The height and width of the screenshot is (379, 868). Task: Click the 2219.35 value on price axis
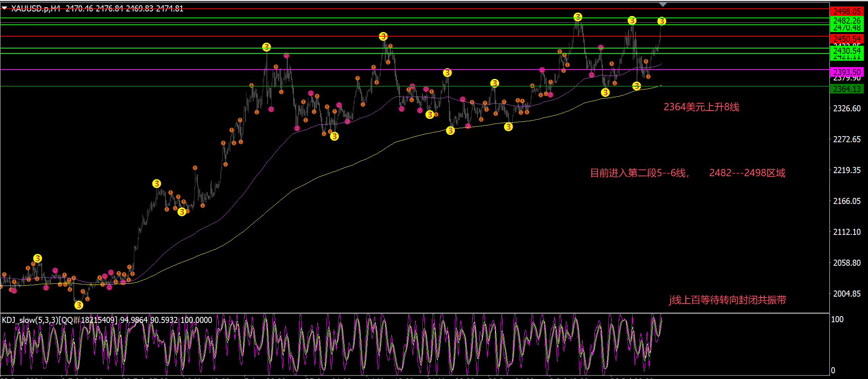click(x=847, y=170)
